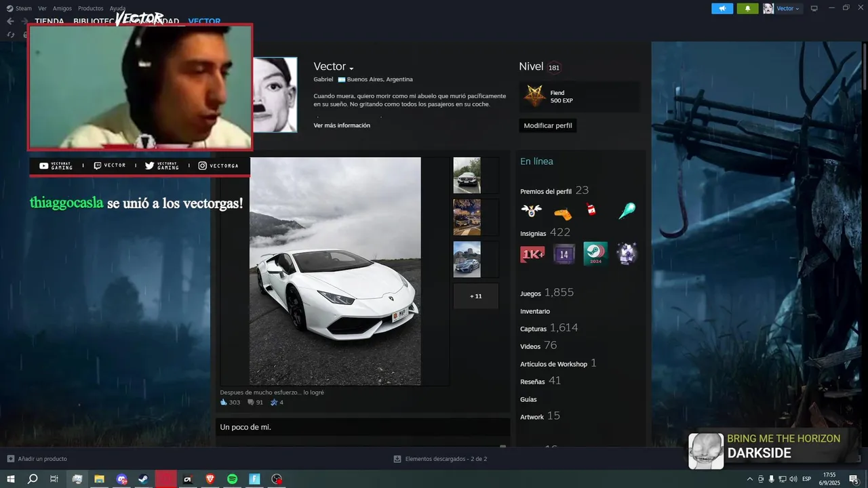This screenshot has width=868, height=488.
Task: Open the Windows notification center icon
Action: pos(854,479)
